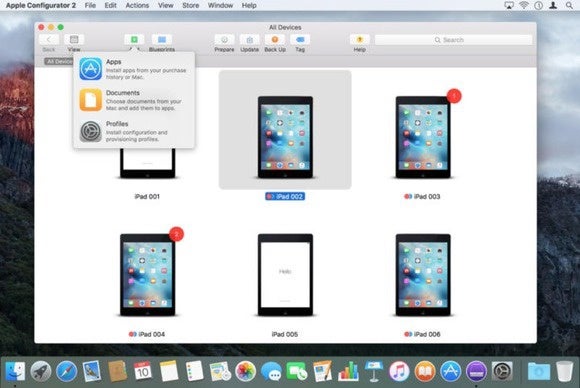Click the Tag toolbar icon

pyautogui.click(x=300, y=40)
